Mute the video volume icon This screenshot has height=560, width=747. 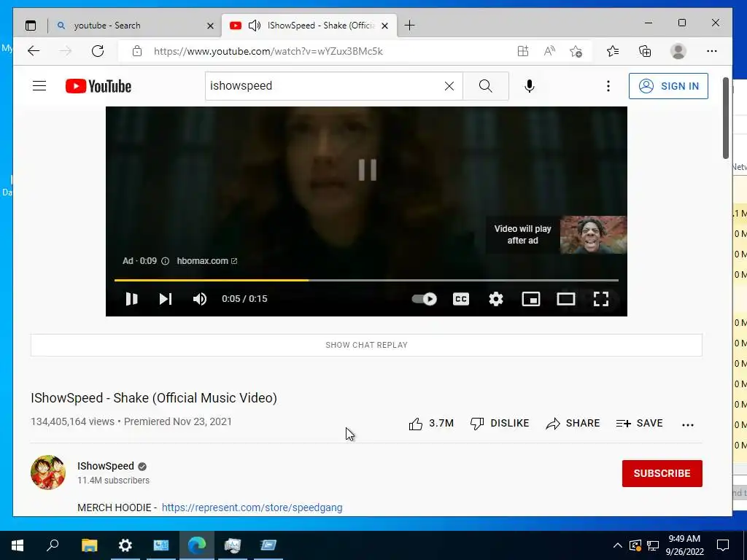200,299
